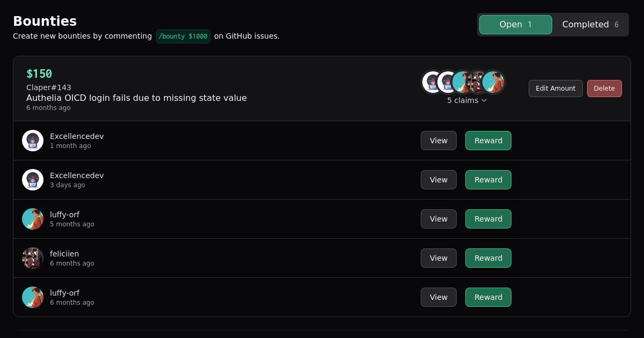Click luffy-orf's avatar in the last claim row
The image size is (644, 338).
coord(33,297)
